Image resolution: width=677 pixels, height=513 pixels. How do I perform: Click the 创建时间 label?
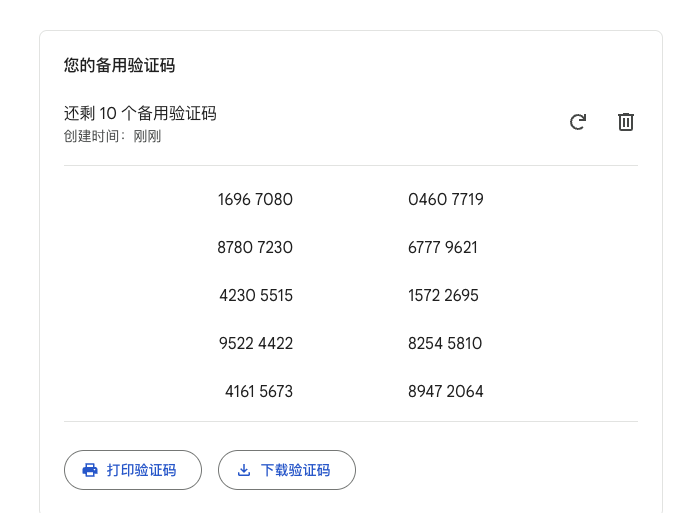(x=91, y=136)
